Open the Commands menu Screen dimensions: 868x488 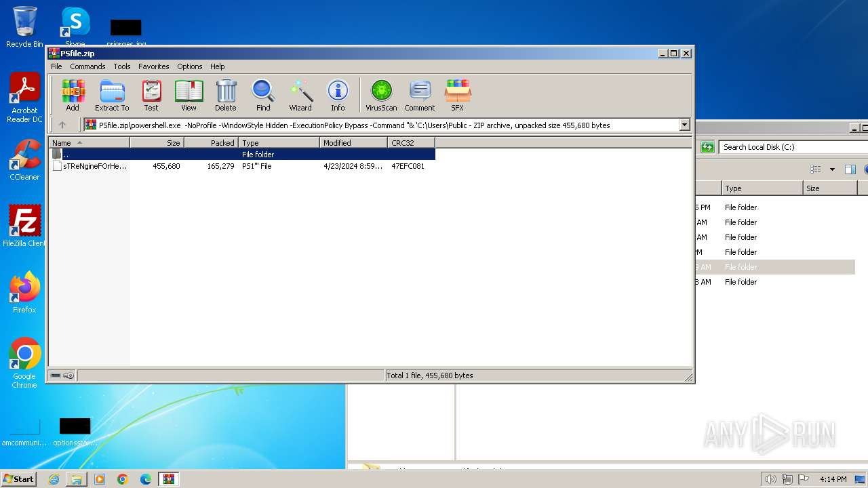(x=87, y=66)
